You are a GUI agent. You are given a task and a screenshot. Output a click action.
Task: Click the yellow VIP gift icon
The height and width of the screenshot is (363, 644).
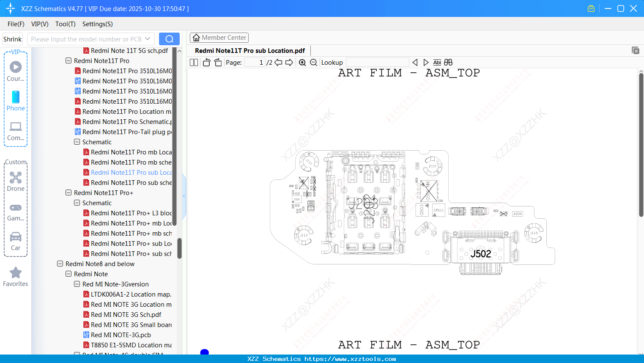pyautogui.click(x=591, y=8)
